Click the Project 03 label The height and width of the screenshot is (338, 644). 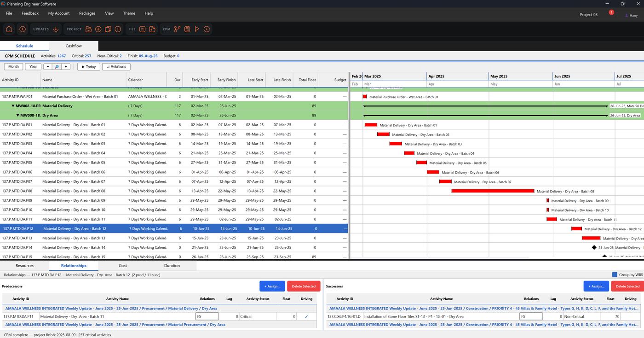588,15
